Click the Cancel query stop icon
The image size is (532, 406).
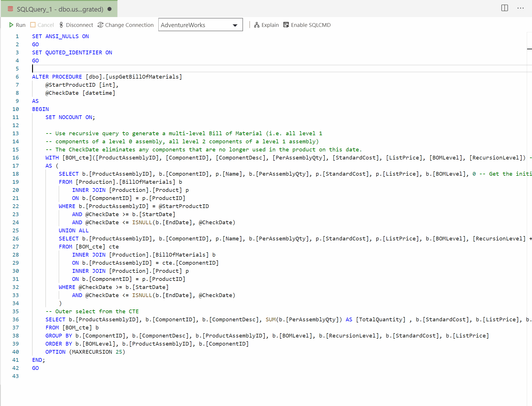(32, 25)
